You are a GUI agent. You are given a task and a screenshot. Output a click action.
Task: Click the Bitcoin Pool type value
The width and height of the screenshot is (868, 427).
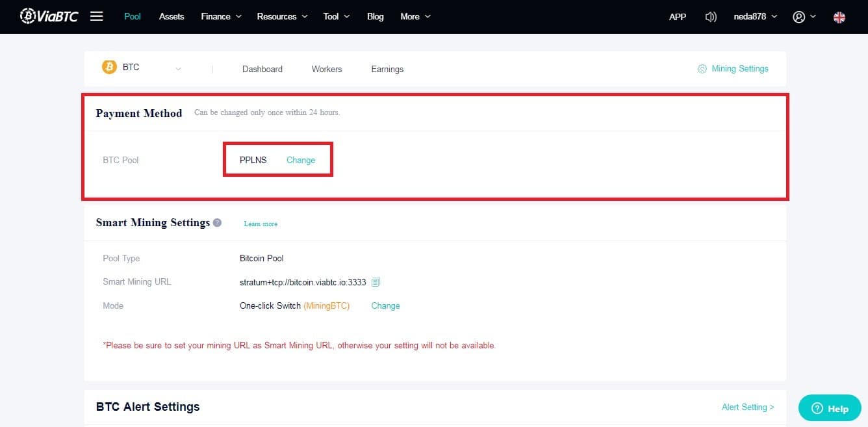[x=262, y=258]
